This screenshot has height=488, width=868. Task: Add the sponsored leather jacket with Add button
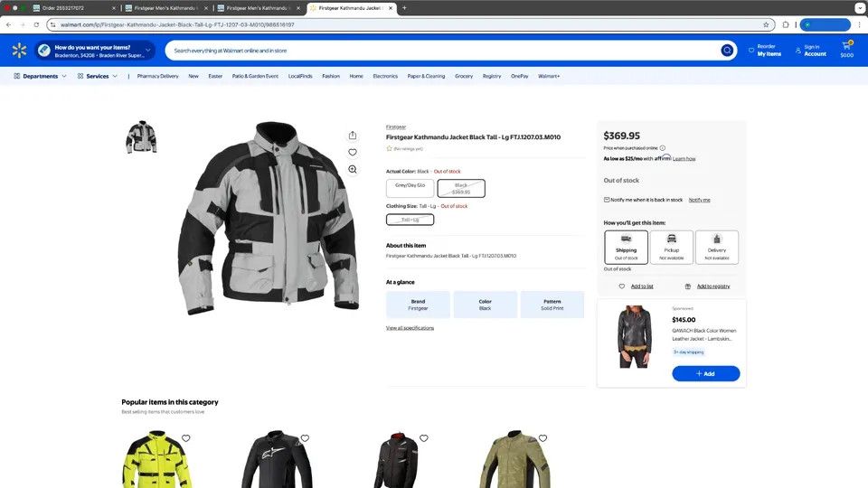coord(706,373)
